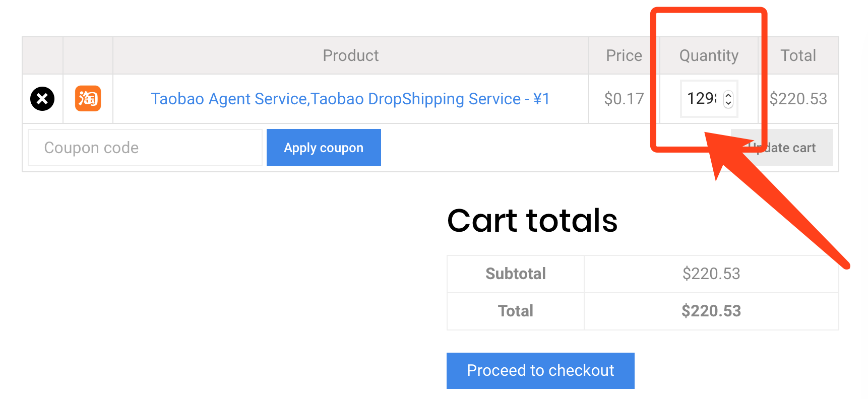Update the cart using the gray button
The image size is (868, 399).
coord(782,148)
